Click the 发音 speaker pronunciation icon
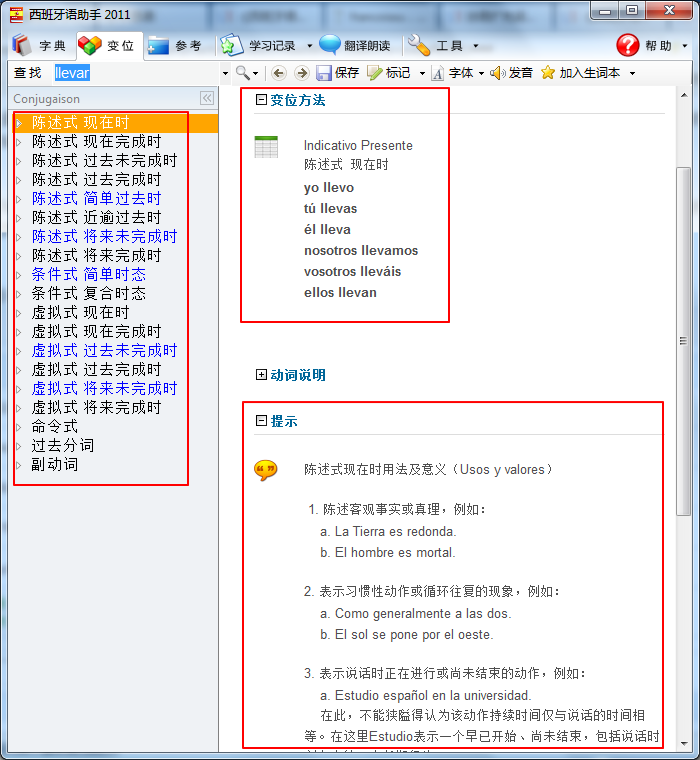The height and width of the screenshot is (760, 700). tap(498, 73)
